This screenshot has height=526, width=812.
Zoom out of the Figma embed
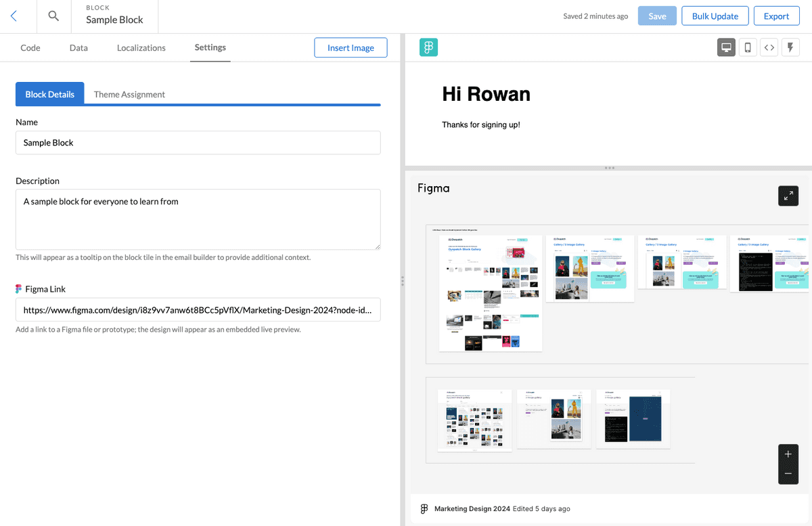tap(788, 474)
